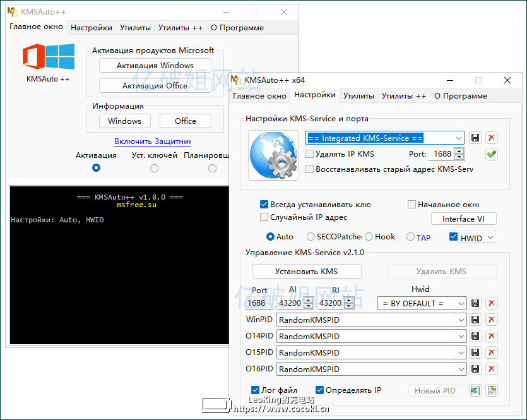Screen dimensions: 527x420
Task: Follow the Включить Защитник link
Action: 153,141
